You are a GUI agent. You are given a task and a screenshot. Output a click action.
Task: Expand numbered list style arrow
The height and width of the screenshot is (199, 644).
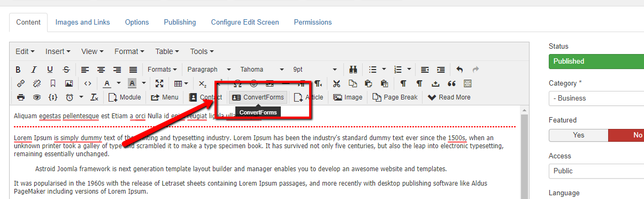pyautogui.click(x=409, y=70)
